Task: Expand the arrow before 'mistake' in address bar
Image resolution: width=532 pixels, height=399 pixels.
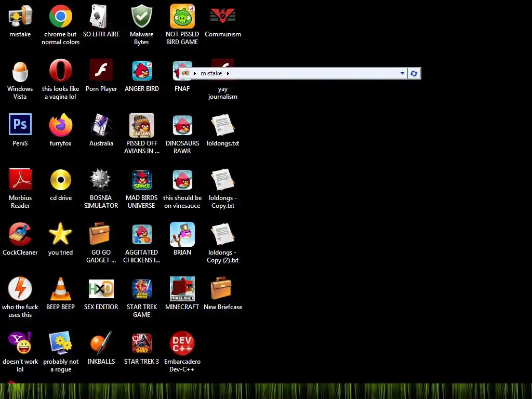Action: pyautogui.click(x=195, y=73)
